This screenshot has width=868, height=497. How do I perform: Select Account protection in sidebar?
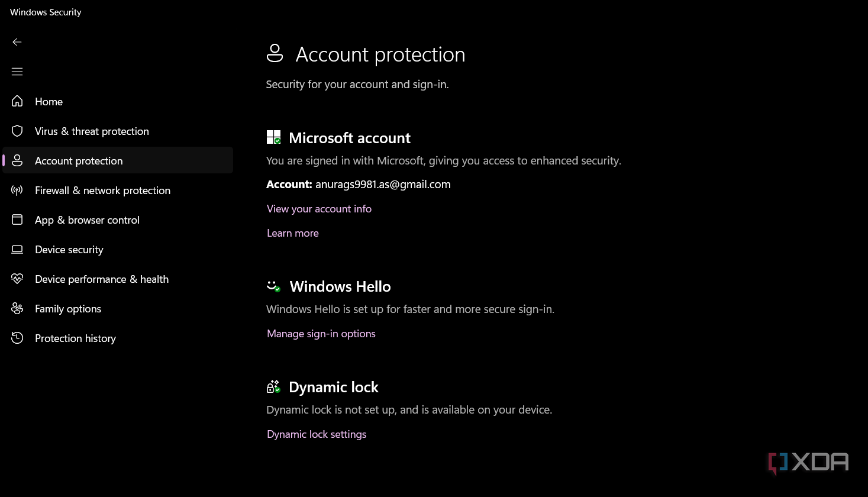[x=118, y=160]
